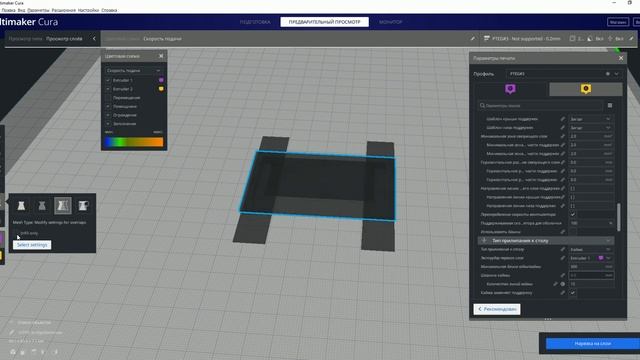The width and height of the screenshot is (640, 360).
Task: Click the link icon beside the first Zig Zag dropdown
Action: tap(563, 119)
